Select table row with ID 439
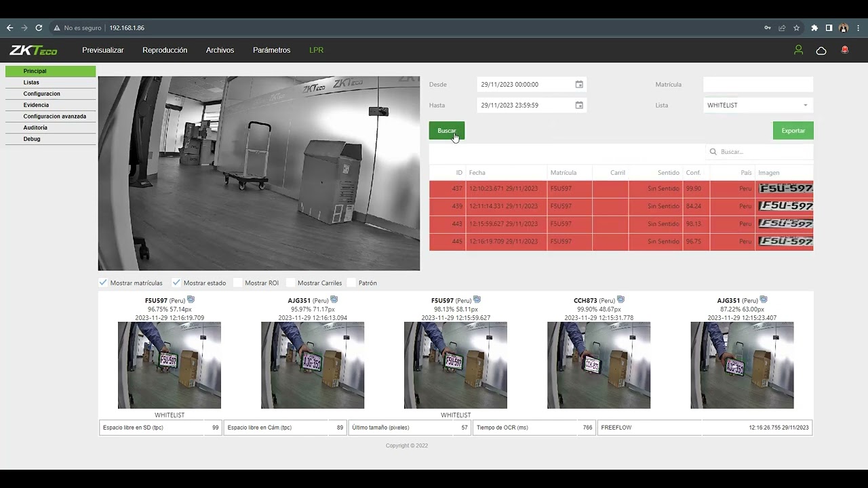The width and height of the screenshot is (868, 488). (x=621, y=206)
